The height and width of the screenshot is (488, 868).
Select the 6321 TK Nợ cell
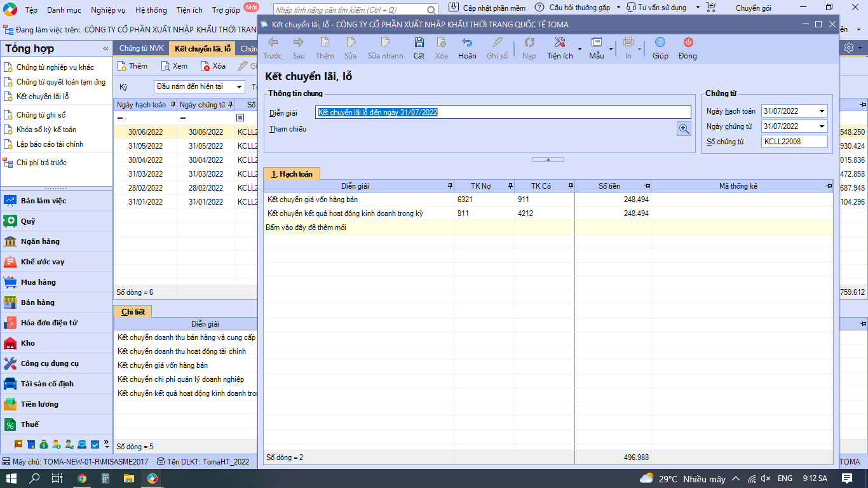coord(484,200)
